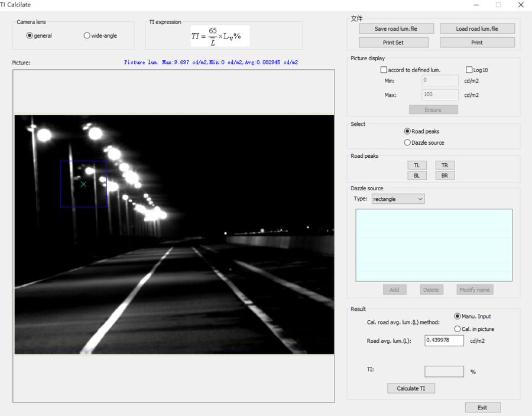Toggle the Log10 checkbox
This screenshot has height=416, width=532.
469,70
